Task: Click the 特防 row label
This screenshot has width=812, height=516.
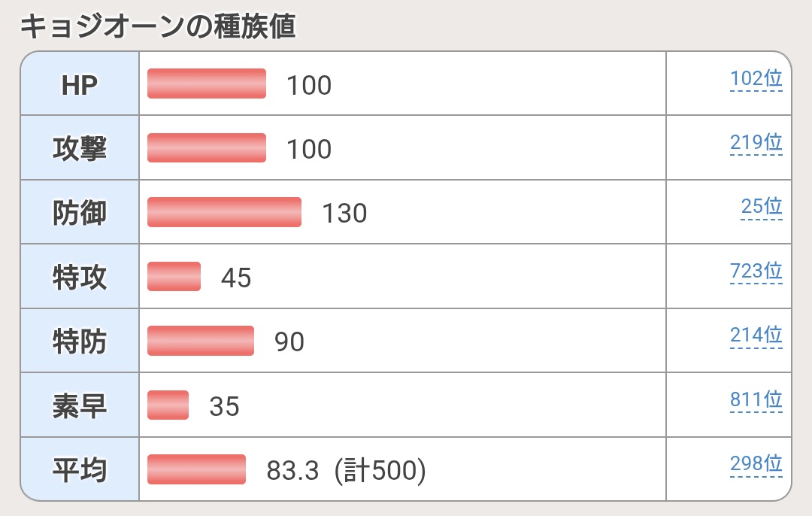Action: [x=80, y=341]
